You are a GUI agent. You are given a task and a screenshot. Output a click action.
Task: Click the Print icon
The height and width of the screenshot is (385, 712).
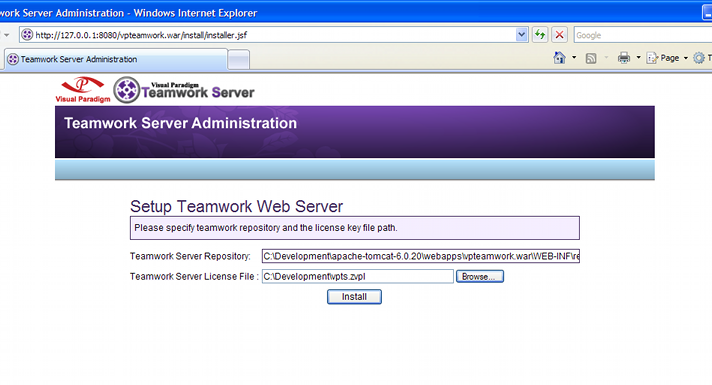624,58
